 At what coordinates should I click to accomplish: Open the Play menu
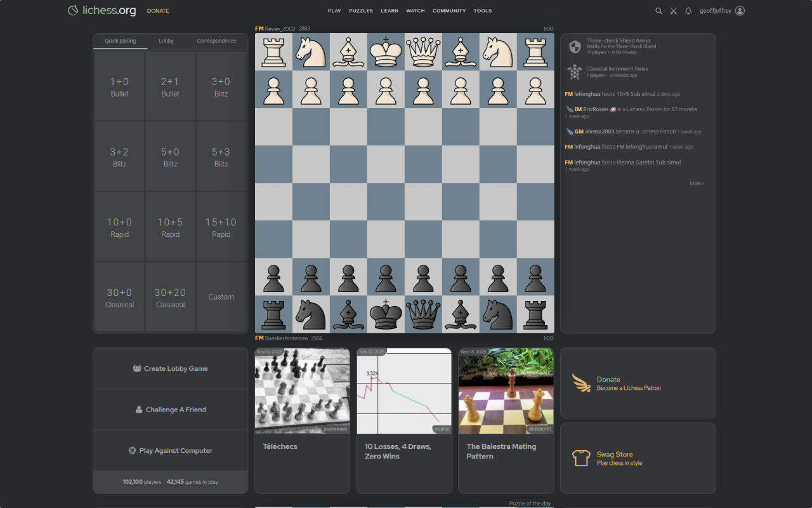coord(334,11)
